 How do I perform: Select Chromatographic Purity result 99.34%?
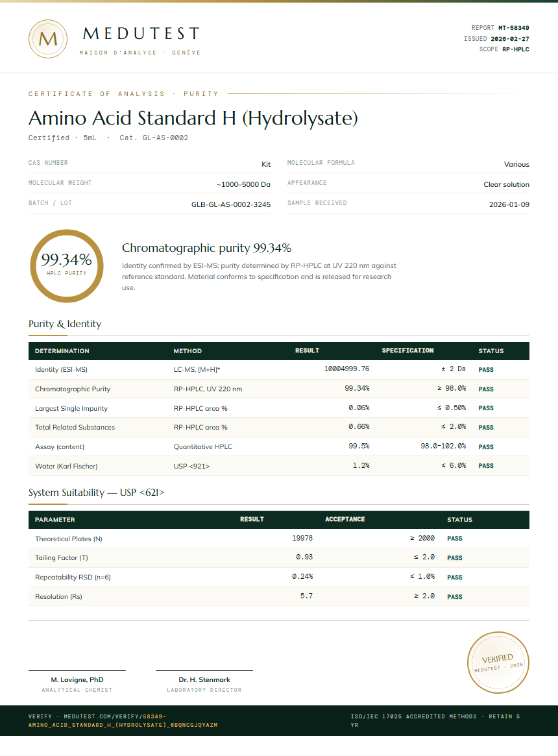[x=358, y=388]
